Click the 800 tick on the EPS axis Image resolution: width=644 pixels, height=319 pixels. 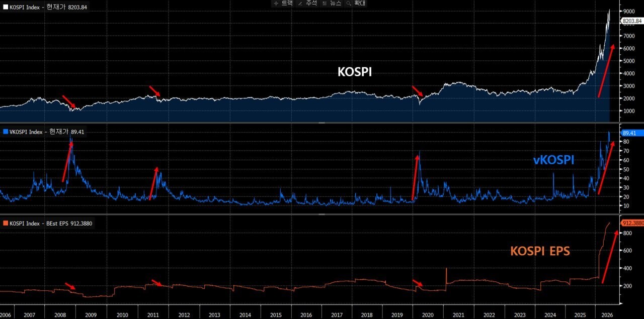click(x=627, y=233)
